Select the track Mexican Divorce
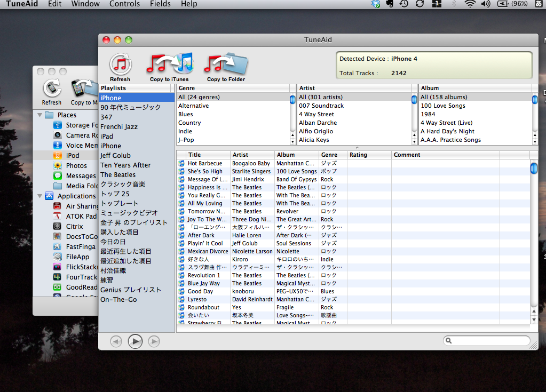This screenshot has height=392, width=546. tap(353, 252)
